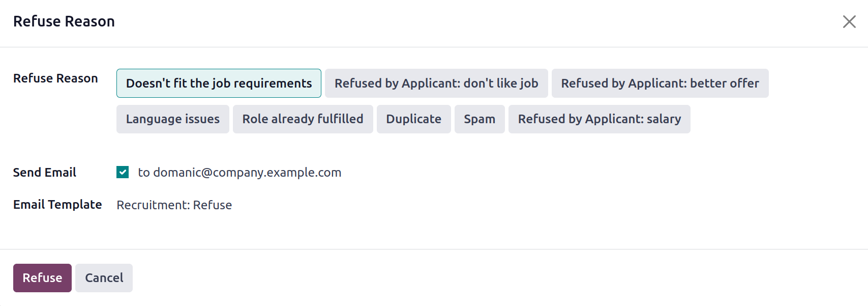Cancel the refusal dialog
The image size is (868, 306).
pos(104,278)
